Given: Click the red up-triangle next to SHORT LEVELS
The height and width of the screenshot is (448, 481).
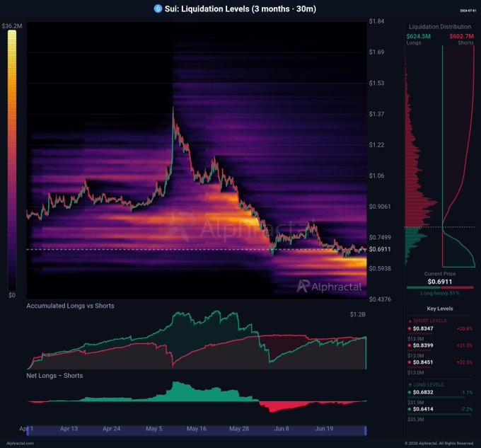Looking at the screenshot, I should (x=410, y=321).
